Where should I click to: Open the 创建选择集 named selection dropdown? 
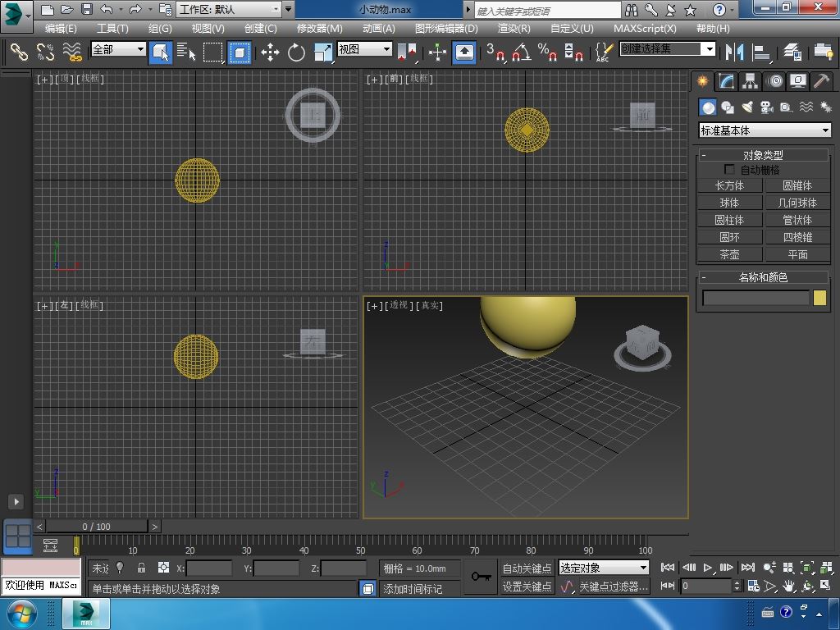click(x=667, y=49)
